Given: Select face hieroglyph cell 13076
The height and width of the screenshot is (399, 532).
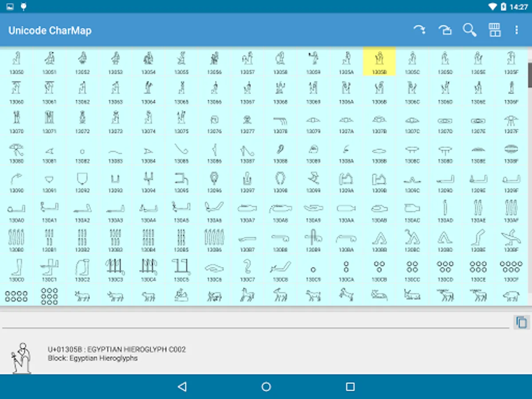Looking at the screenshot, I should click(x=215, y=121).
